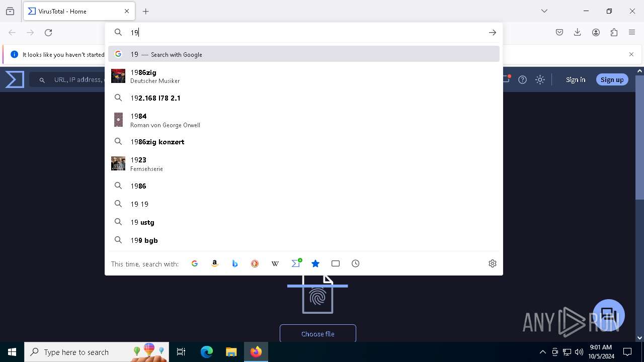
Task: Open Windows notification center
Action: (627, 352)
